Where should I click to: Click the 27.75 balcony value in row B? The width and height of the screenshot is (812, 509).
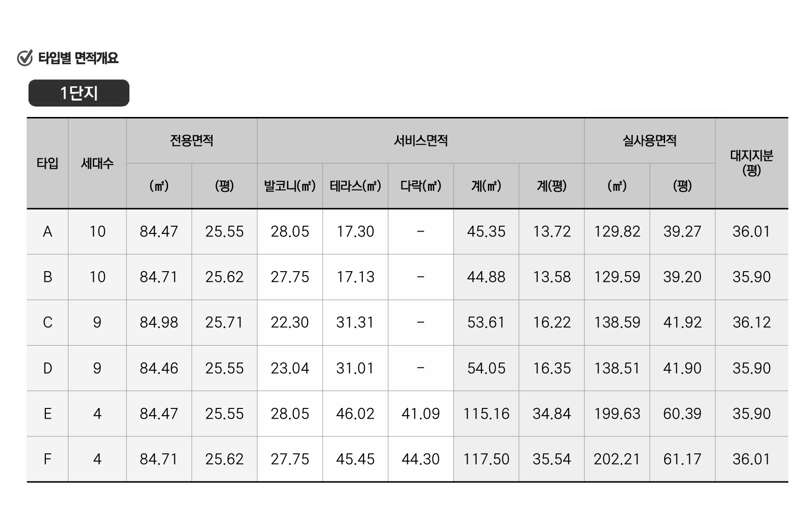pos(289,277)
